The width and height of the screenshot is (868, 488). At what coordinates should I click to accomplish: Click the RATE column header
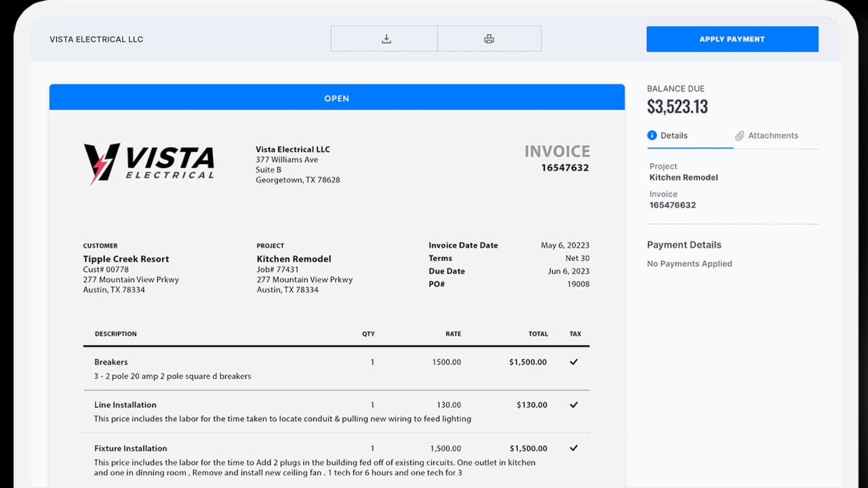click(x=453, y=333)
